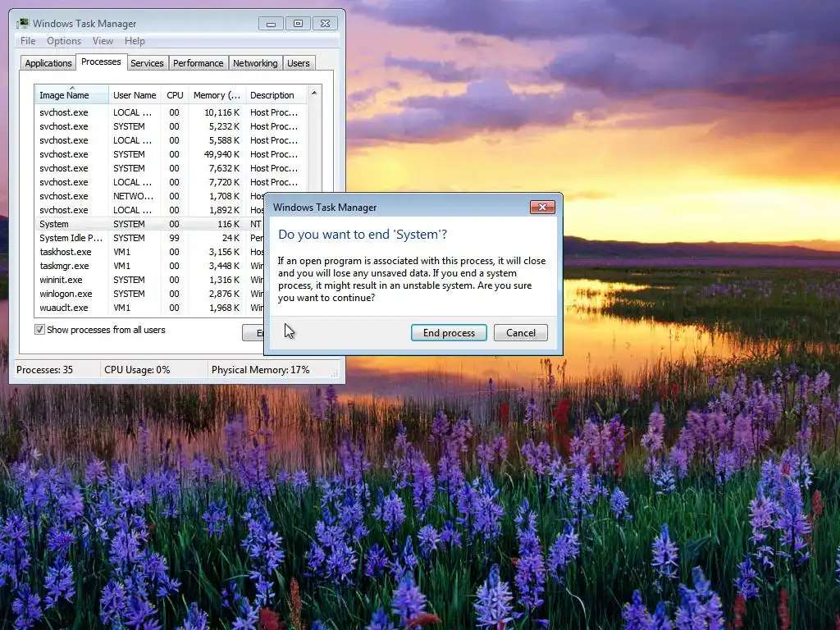840x630 pixels.
Task: Select the Processes tab
Action: point(101,62)
